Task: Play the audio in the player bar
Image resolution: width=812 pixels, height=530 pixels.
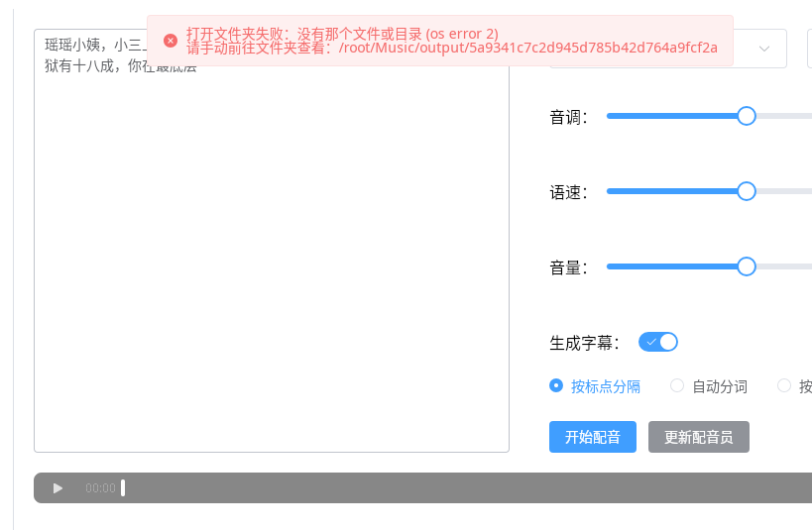Action: 58,488
